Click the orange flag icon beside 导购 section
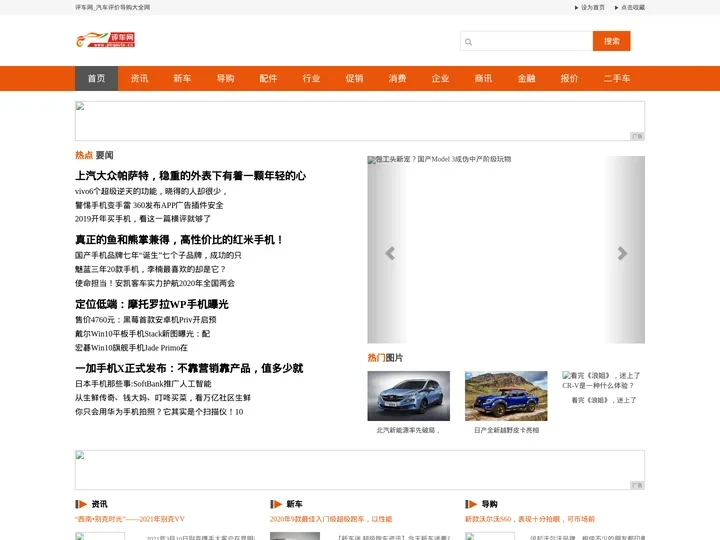This screenshot has height=540, width=720. coord(471,504)
